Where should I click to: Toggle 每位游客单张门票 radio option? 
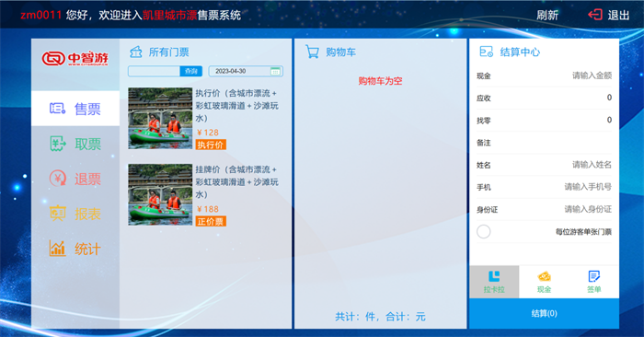[x=483, y=231]
